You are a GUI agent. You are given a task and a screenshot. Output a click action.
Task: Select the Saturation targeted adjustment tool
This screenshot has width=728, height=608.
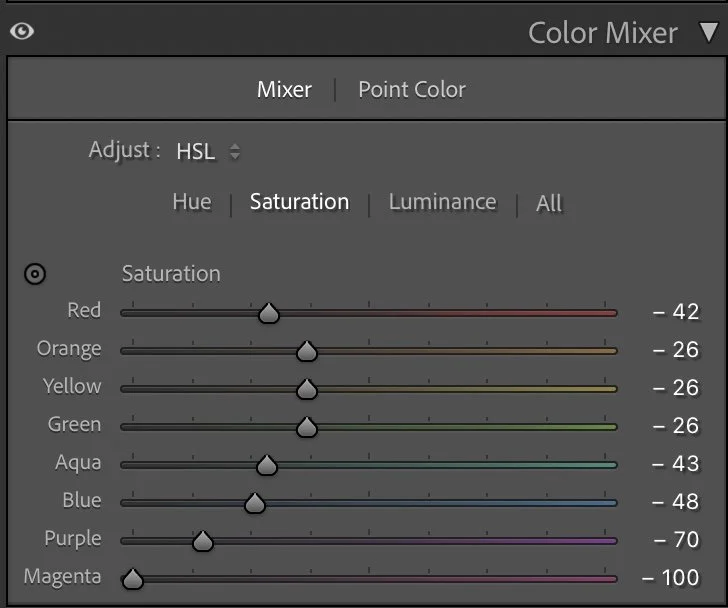tap(35, 274)
